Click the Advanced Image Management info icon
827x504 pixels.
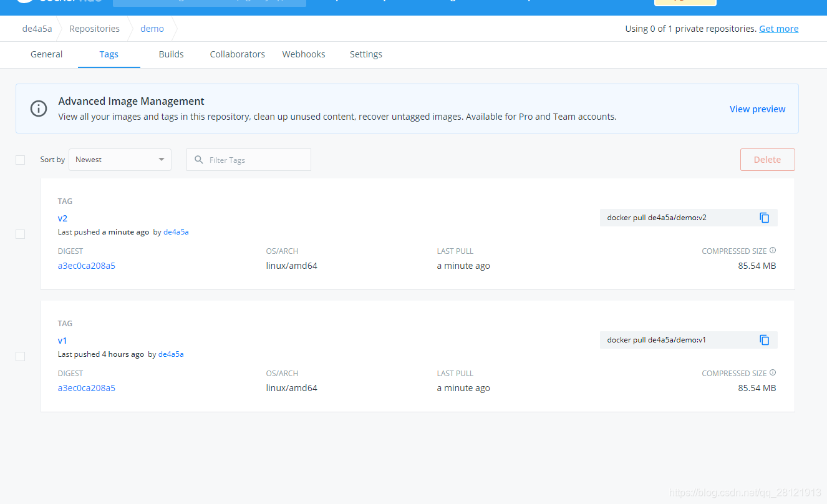click(39, 109)
